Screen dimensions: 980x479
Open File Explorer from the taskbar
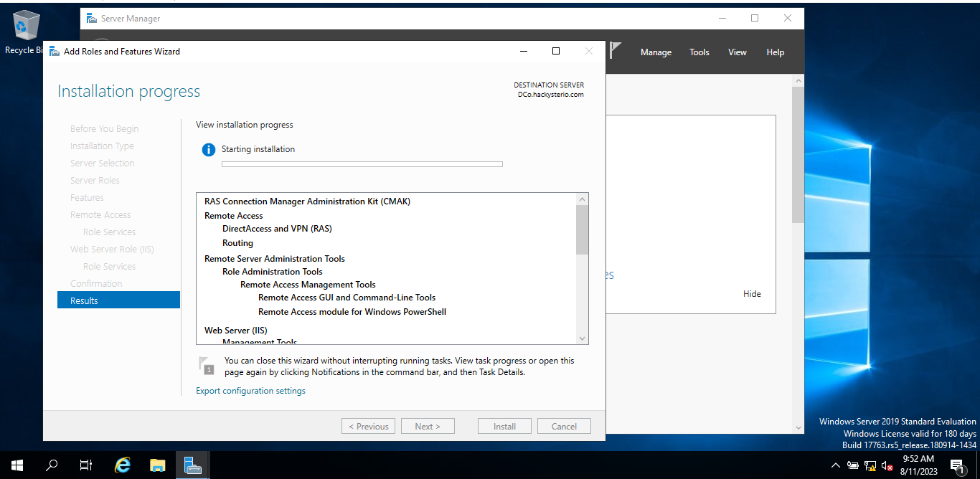pyautogui.click(x=157, y=465)
